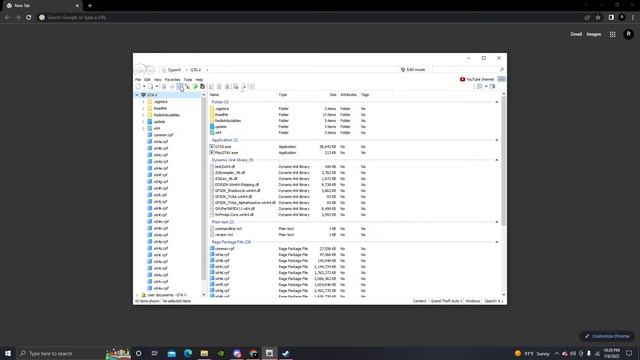Screen dimensions: 640x360
Task: Expand the ReadMe folder in the tree
Action: [143, 109]
